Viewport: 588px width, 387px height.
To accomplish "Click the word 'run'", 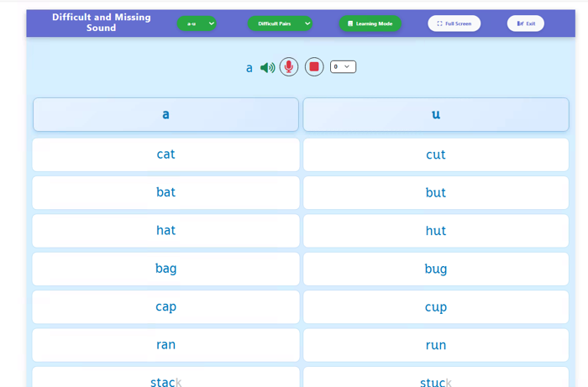I will pyautogui.click(x=436, y=345).
